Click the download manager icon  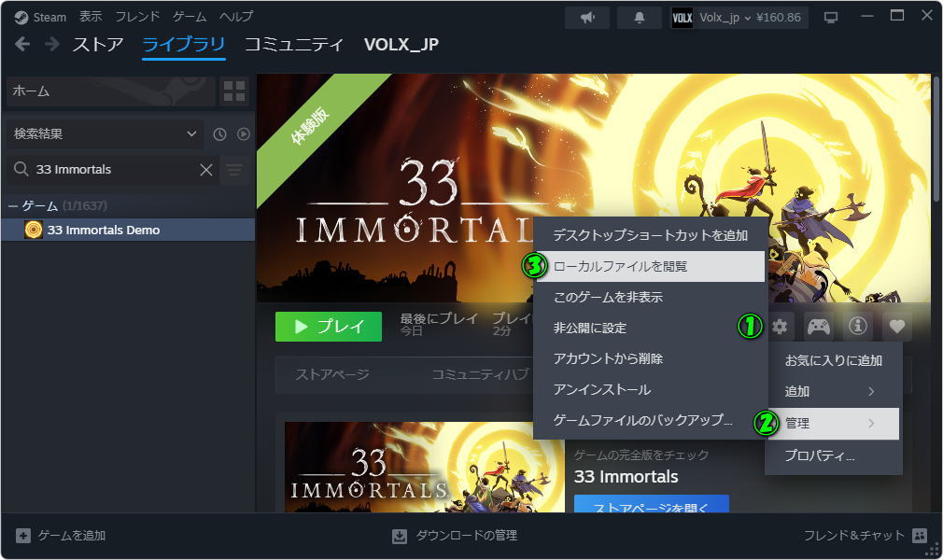400,536
